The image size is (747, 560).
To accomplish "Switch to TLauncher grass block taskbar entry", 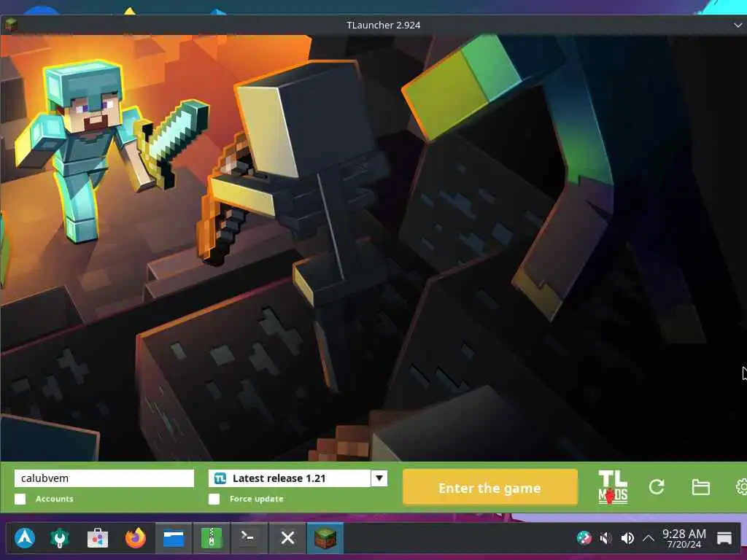I will pyautogui.click(x=325, y=538).
